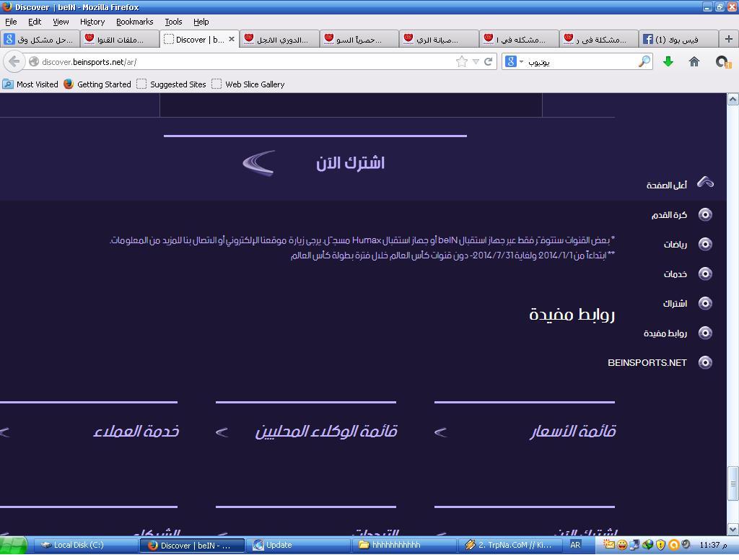The width and height of the screenshot is (739, 560).
Task: Open خدمة العملاء customer service link
Action: (x=136, y=432)
